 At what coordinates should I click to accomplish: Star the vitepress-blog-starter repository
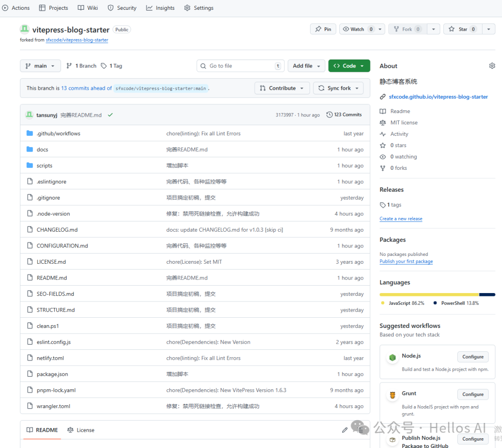click(462, 29)
